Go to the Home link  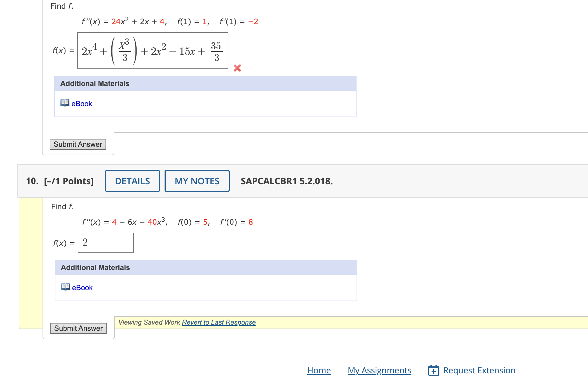point(319,371)
